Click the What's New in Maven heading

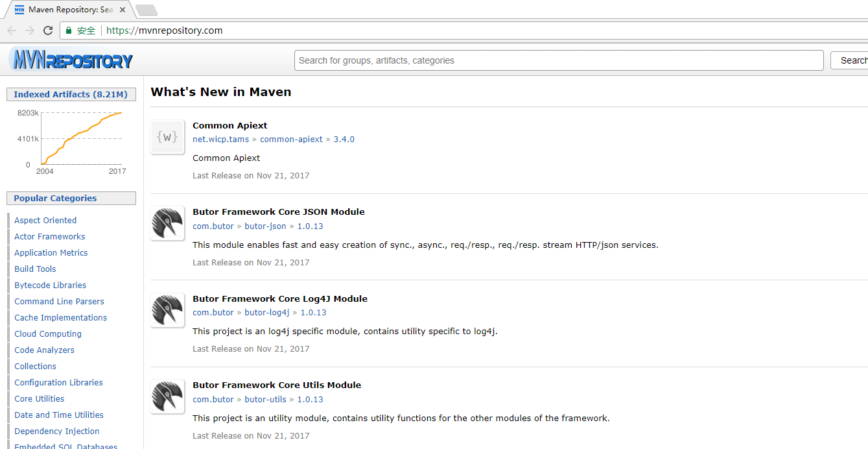[221, 92]
